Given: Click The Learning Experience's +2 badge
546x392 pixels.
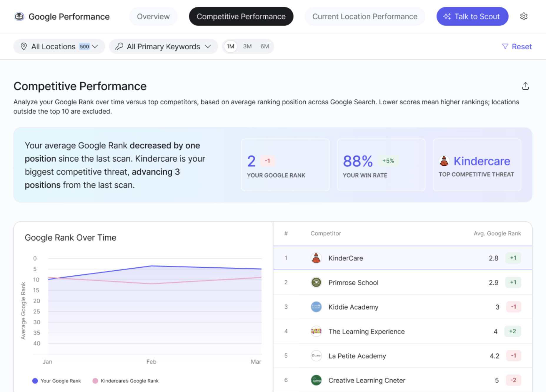Looking at the screenshot, I should tap(512, 331).
